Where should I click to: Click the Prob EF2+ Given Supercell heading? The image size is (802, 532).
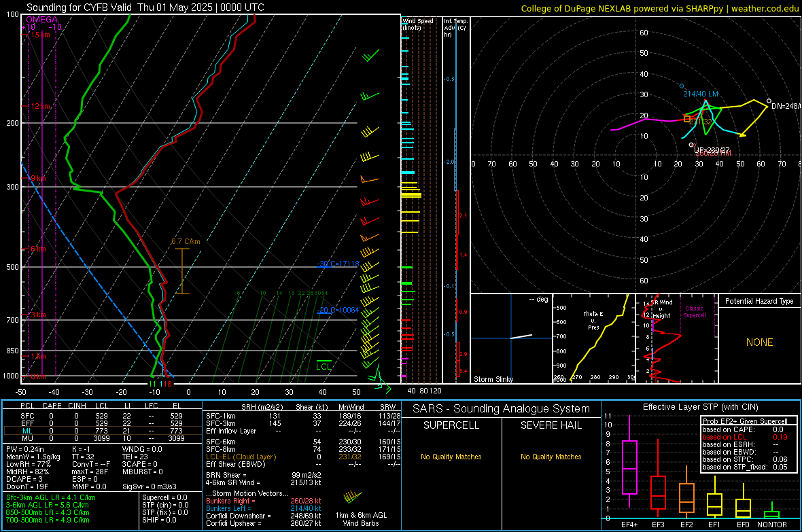[x=745, y=421]
